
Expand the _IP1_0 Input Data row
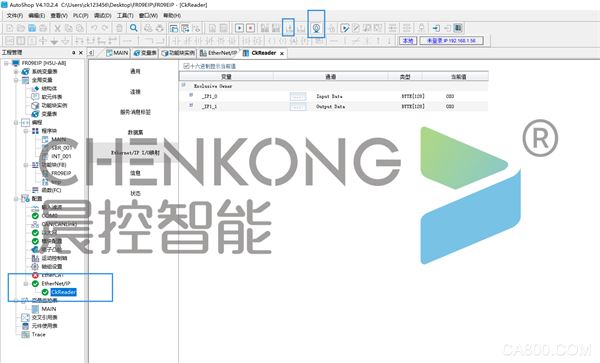(x=191, y=95)
